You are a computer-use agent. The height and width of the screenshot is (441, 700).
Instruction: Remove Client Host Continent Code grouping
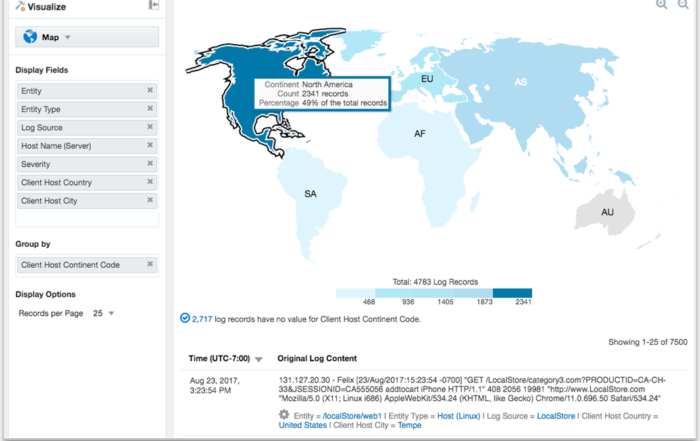(x=150, y=264)
